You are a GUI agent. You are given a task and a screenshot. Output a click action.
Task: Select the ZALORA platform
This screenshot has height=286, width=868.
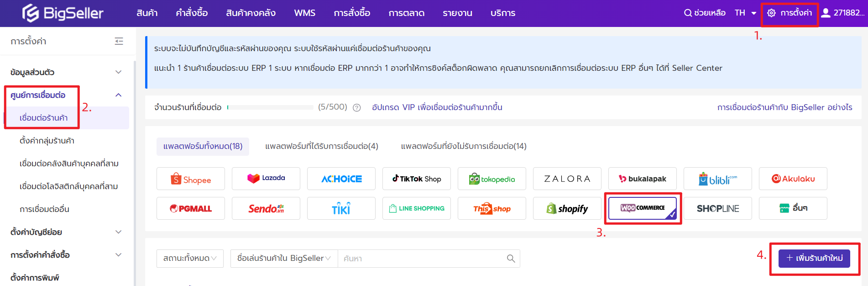pos(567,179)
